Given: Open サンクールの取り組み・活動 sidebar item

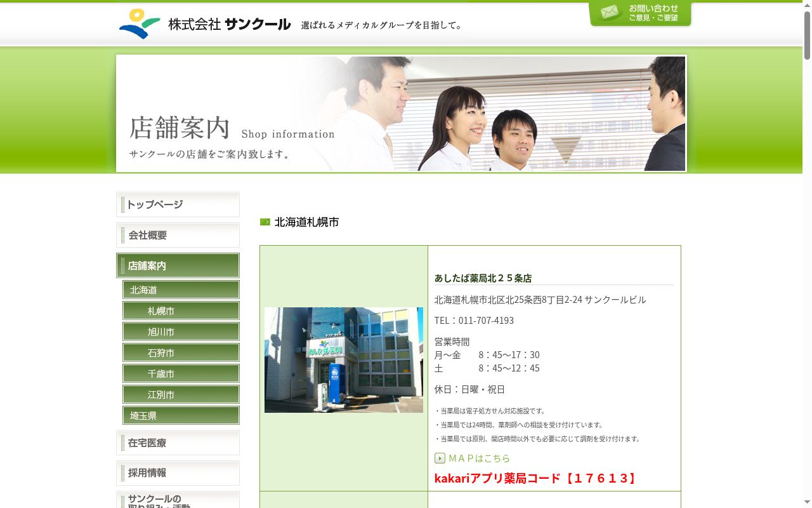Looking at the screenshot, I should point(178,500).
